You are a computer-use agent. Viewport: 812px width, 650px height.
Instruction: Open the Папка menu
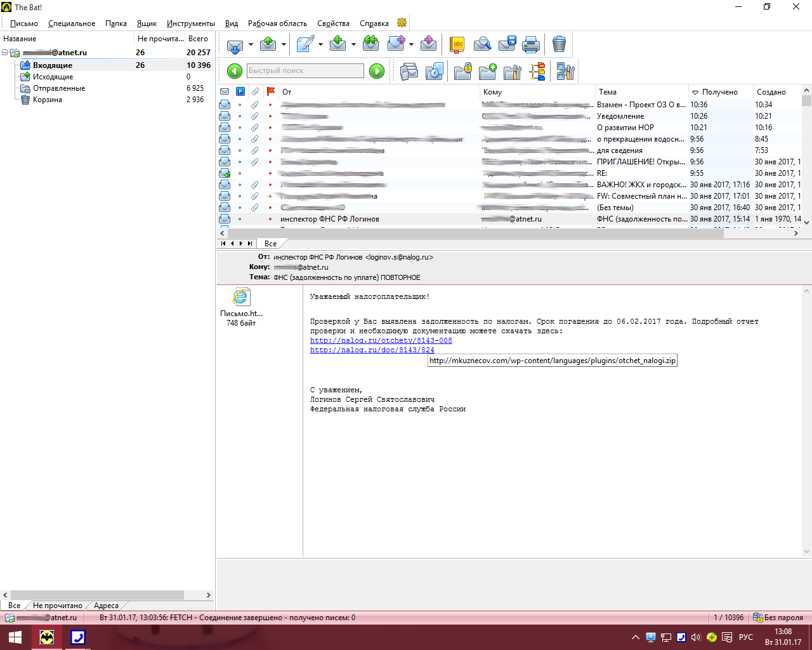point(116,23)
